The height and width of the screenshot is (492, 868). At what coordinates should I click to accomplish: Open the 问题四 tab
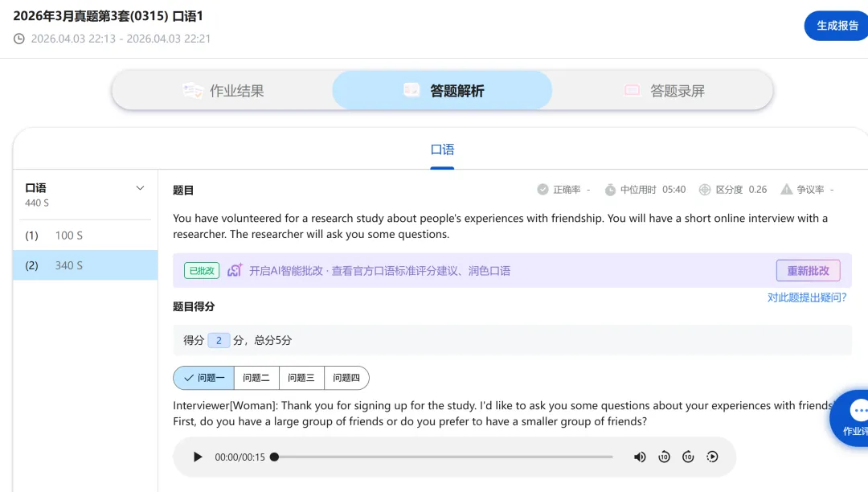click(346, 378)
